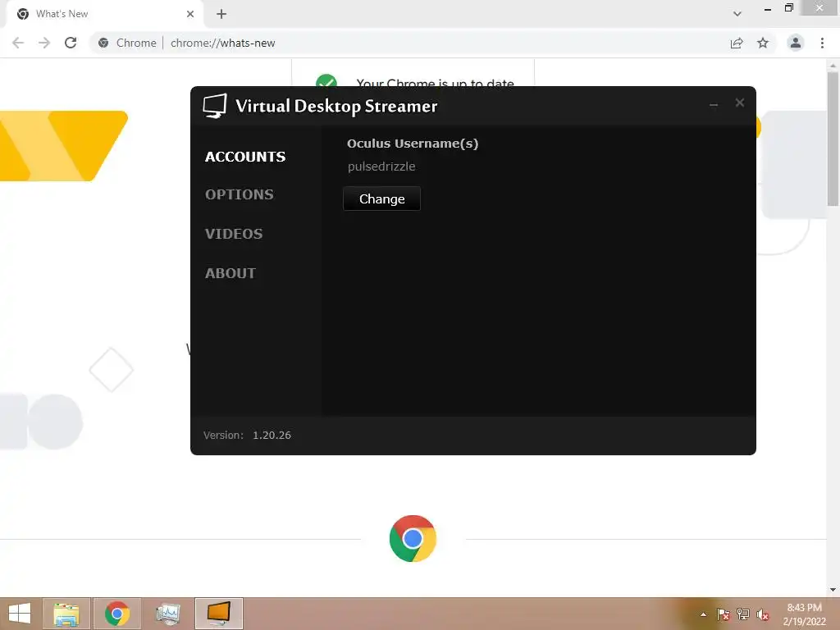Reload the What's New page
840x630 pixels.
click(x=71, y=43)
